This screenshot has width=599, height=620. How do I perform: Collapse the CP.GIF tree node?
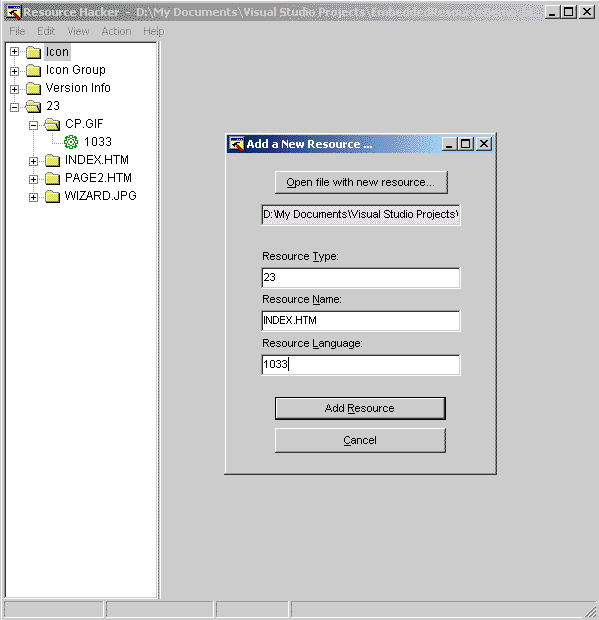(33, 125)
